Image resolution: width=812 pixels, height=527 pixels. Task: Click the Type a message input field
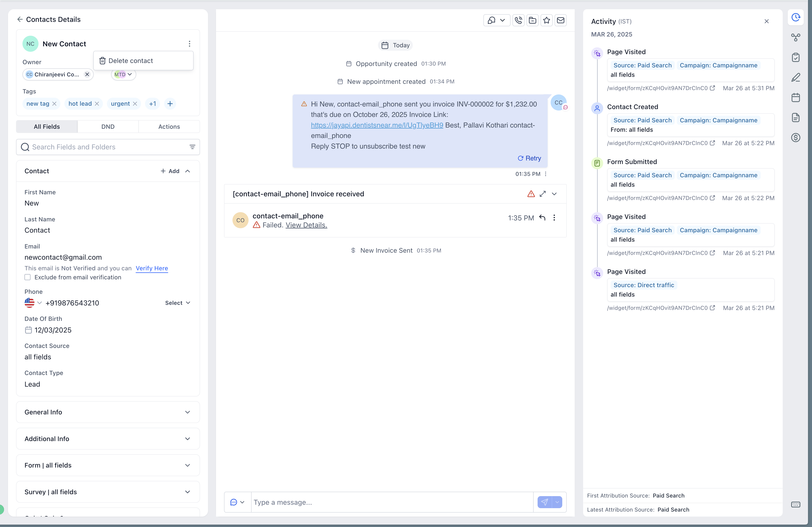(x=392, y=502)
